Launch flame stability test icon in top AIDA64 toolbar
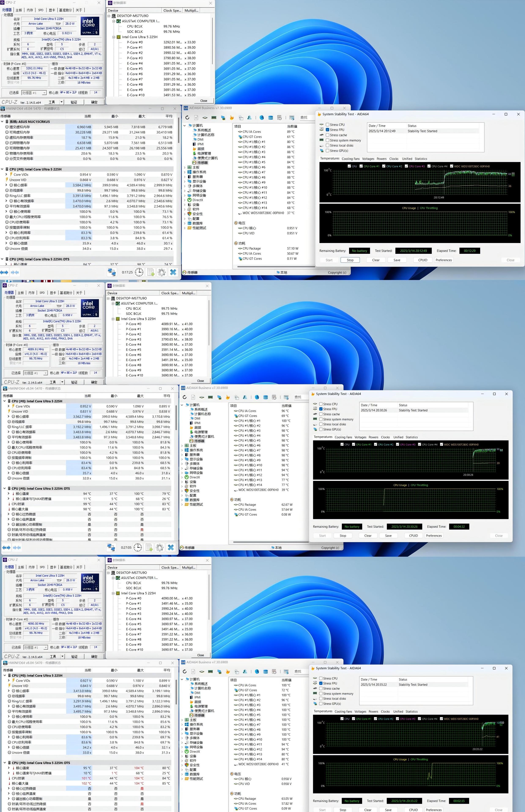Image resolution: width=525 pixels, height=812 pixels. pyautogui.click(x=232, y=118)
